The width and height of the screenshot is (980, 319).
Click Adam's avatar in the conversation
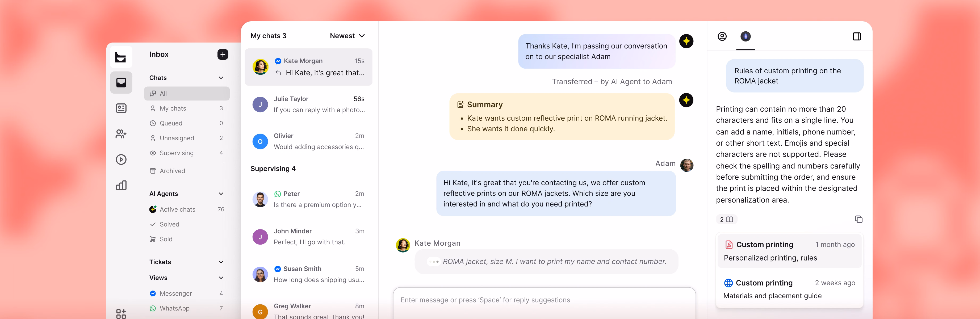(686, 165)
